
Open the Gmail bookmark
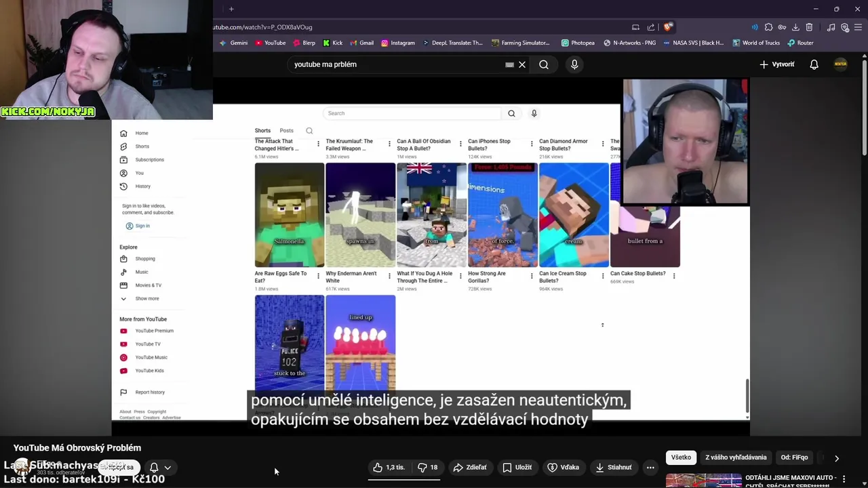click(361, 43)
